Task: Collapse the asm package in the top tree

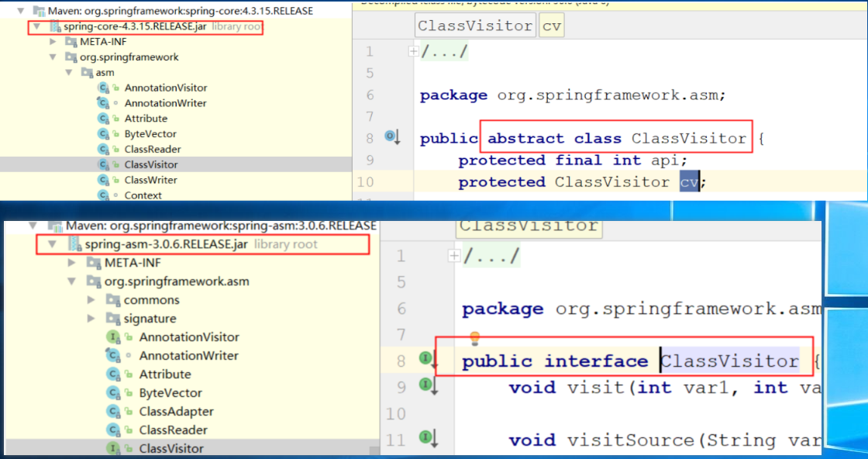Action: [x=69, y=73]
